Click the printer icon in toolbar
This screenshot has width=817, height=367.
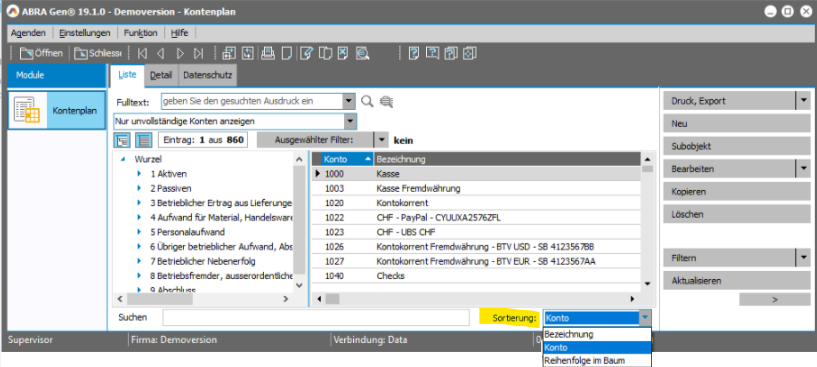pos(268,53)
